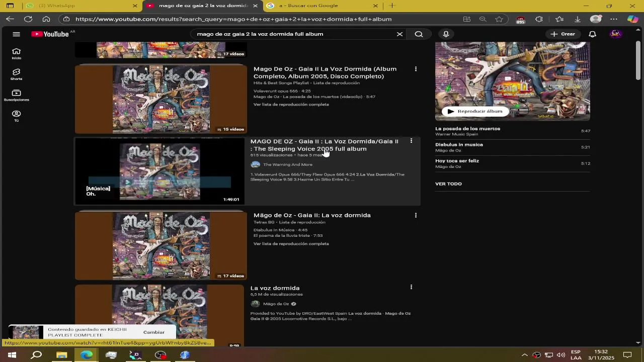Open browser home page
The width and height of the screenshot is (644, 362).
tap(46, 19)
